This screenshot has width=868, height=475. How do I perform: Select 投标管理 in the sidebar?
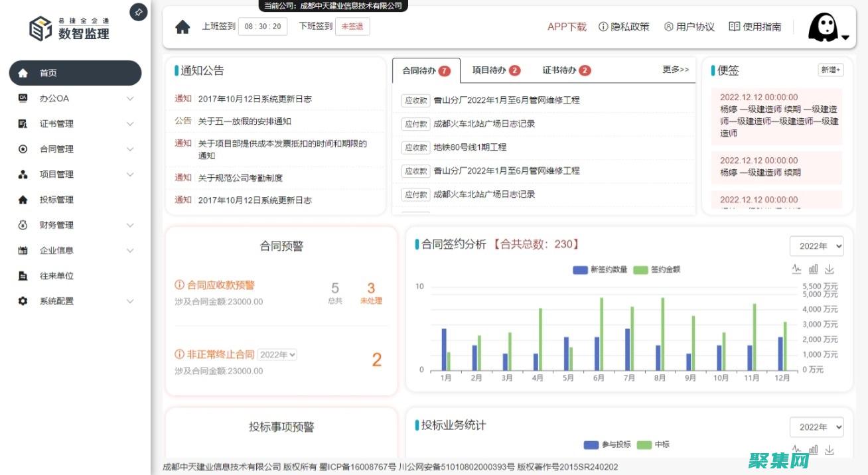[x=75, y=200]
